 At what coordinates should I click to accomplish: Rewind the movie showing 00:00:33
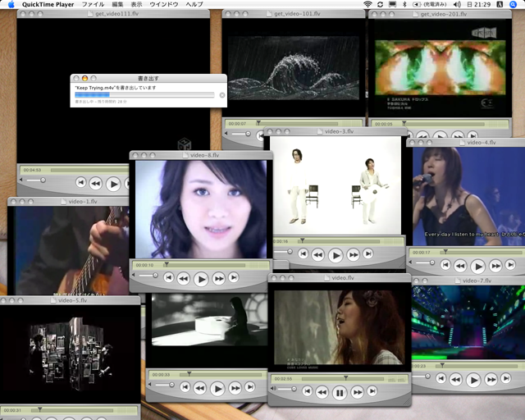coord(200,388)
